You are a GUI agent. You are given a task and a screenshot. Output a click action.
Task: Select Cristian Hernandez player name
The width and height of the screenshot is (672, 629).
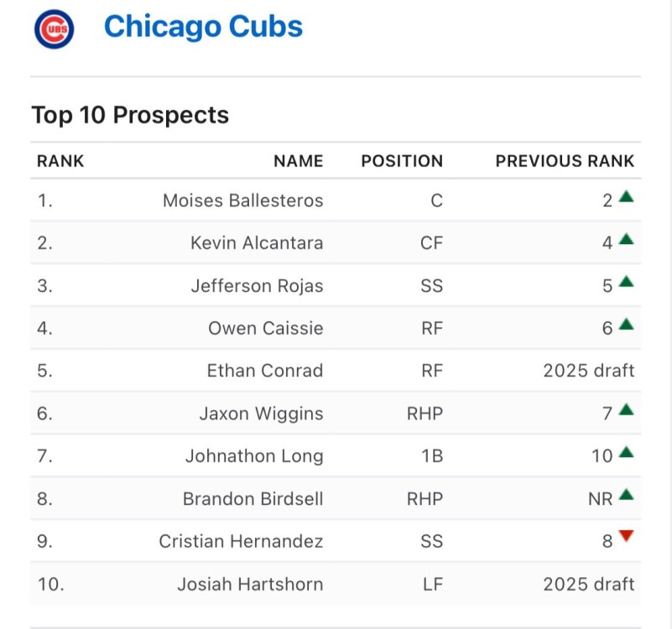[241, 542]
